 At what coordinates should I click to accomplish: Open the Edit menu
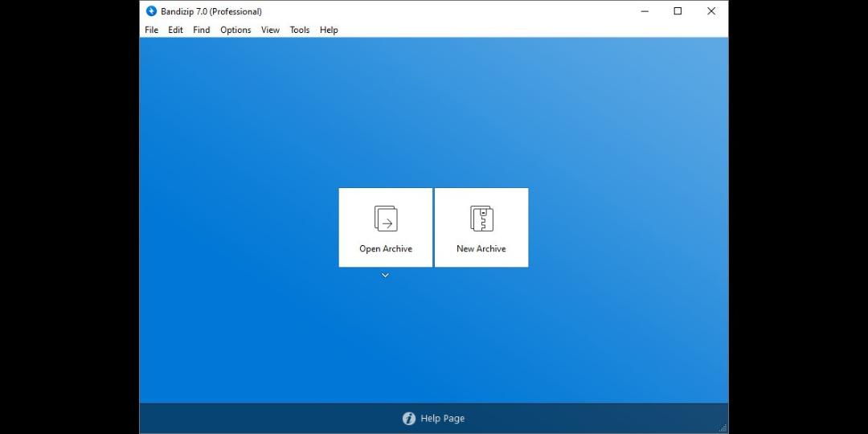click(x=175, y=30)
